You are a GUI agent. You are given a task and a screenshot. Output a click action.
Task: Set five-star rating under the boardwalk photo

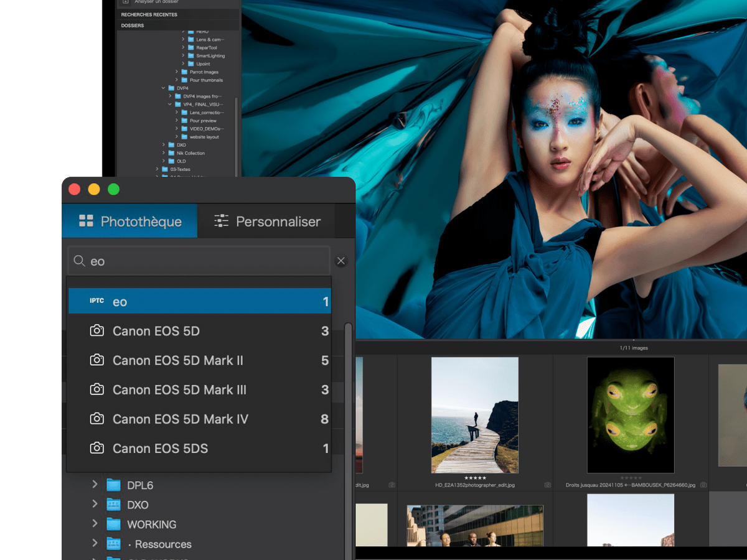[475, 478]
